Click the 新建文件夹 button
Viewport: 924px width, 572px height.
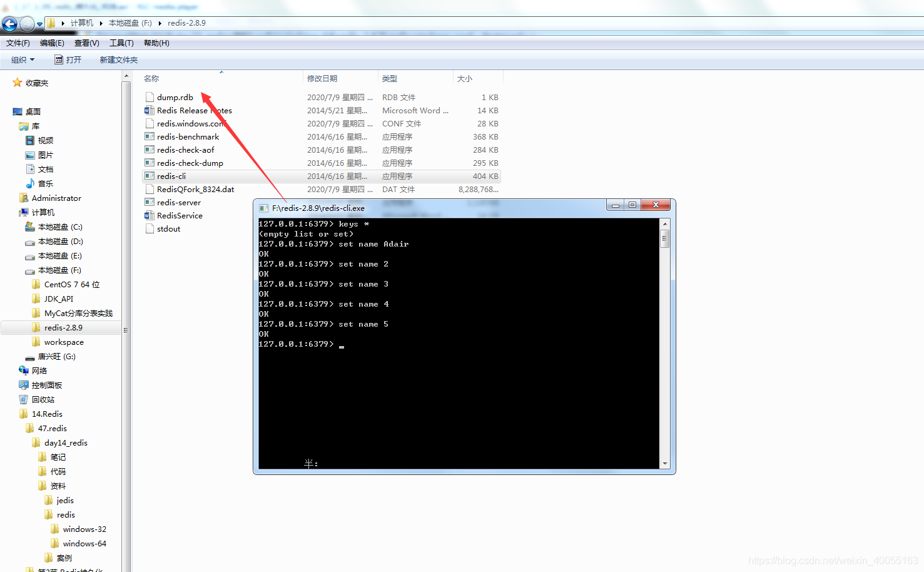pyautogui.click(x=119, y=60)
